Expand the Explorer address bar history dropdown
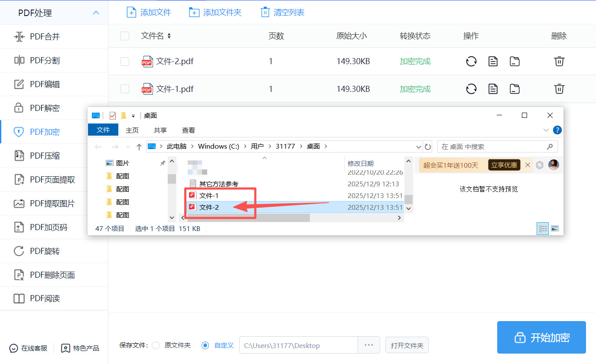The width and height of the screenshot is (596, 364). tap(419, 147)
